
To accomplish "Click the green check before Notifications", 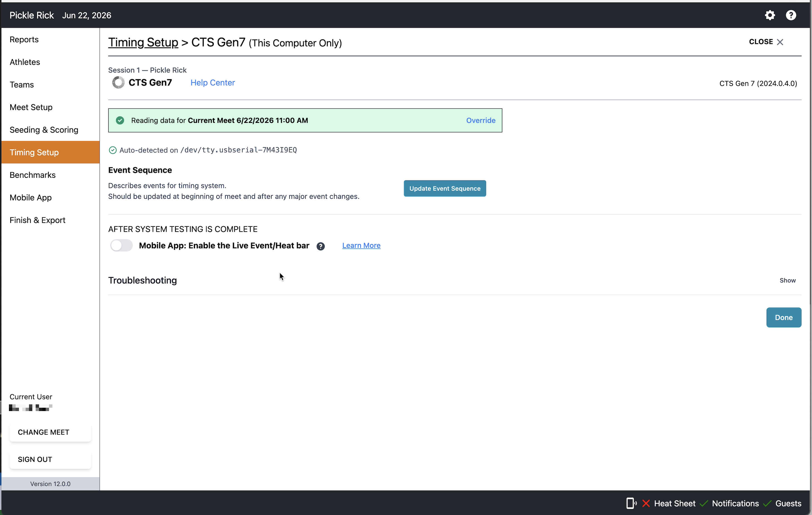I will pos(704,503).
